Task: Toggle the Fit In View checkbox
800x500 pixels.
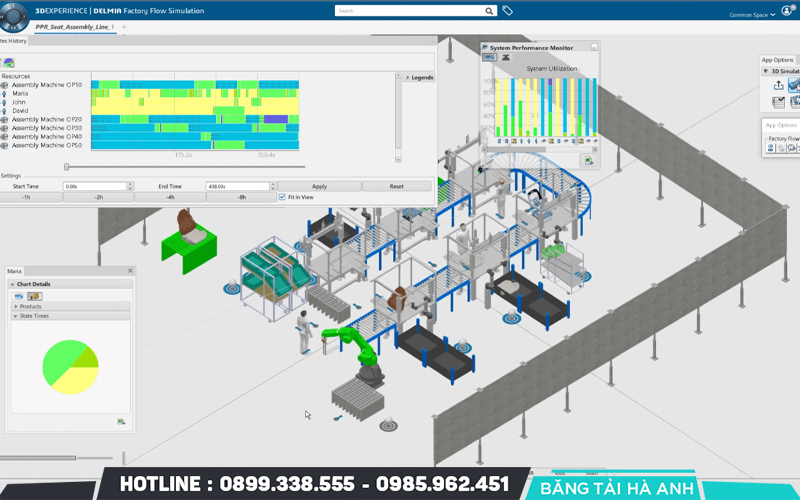Action: pyautogui.click(x=282, y=197)
